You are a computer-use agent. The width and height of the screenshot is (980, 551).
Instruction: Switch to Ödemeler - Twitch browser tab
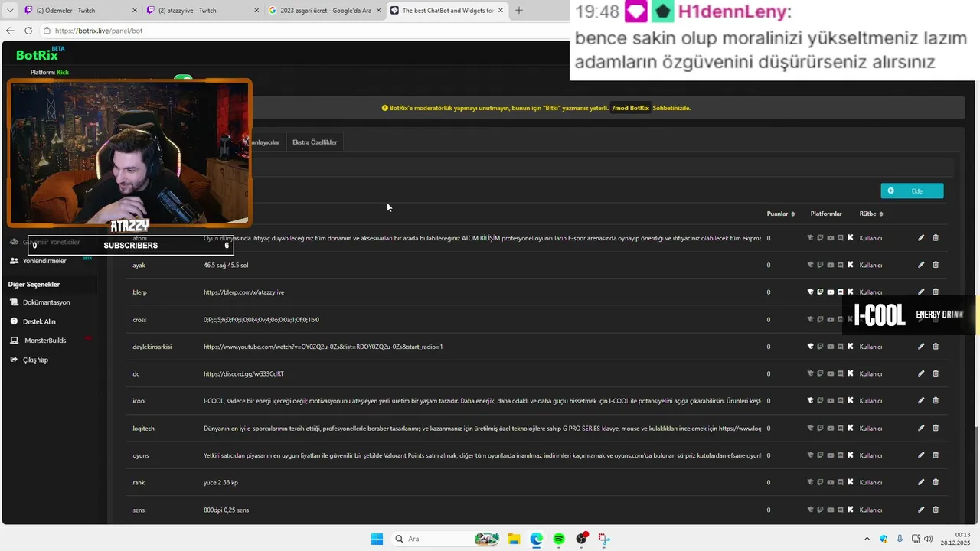click(80, 10)
